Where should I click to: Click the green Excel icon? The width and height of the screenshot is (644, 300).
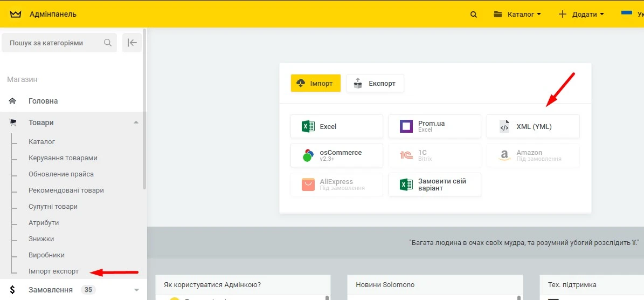click(308, 126)
